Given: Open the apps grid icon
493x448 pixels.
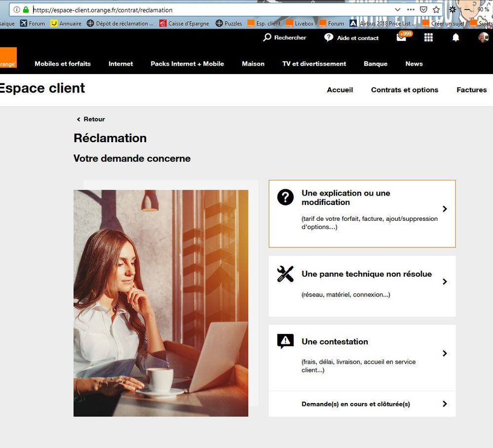Looking at the screenshot, I should 428,38.
